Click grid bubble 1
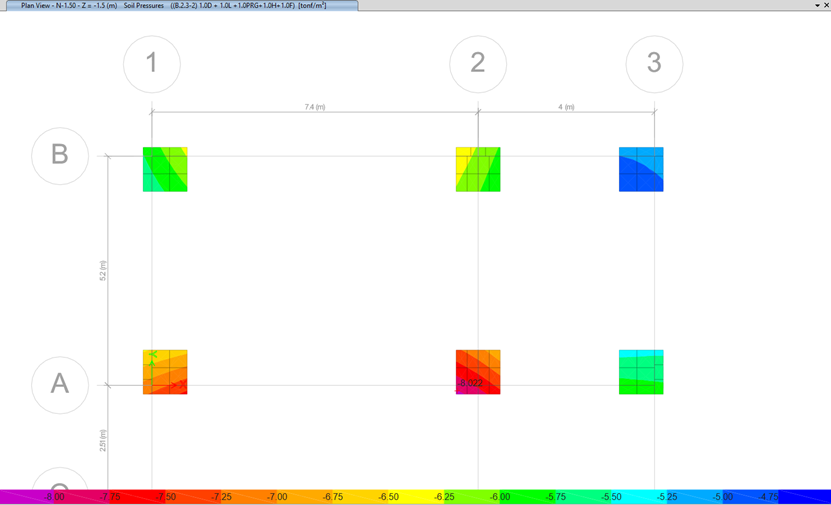 coord(152,63)
